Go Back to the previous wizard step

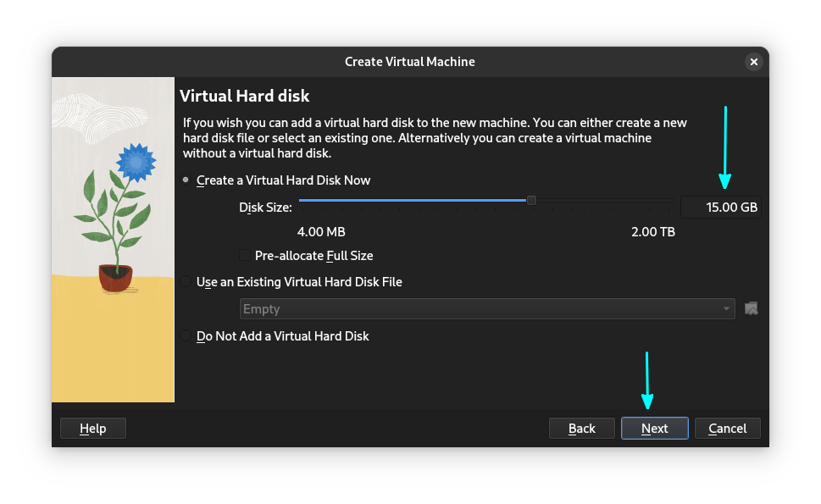pyautogui.click(x=581, y=429)
